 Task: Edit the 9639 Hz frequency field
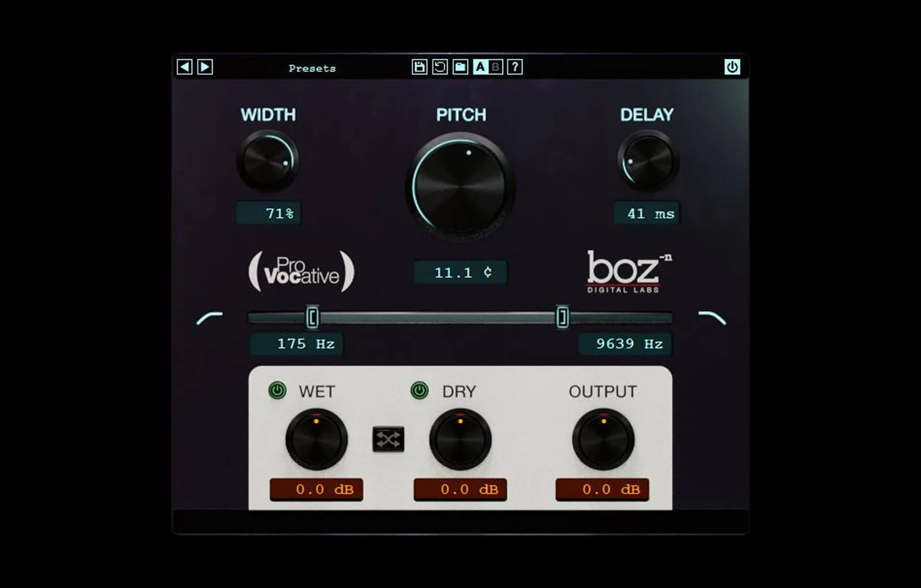click(625, 343)
